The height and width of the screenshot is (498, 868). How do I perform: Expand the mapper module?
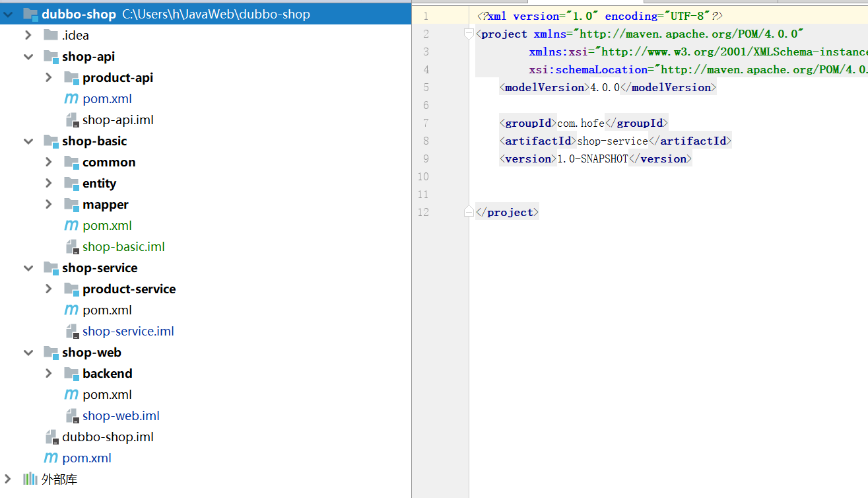click(x=49, y=204)
